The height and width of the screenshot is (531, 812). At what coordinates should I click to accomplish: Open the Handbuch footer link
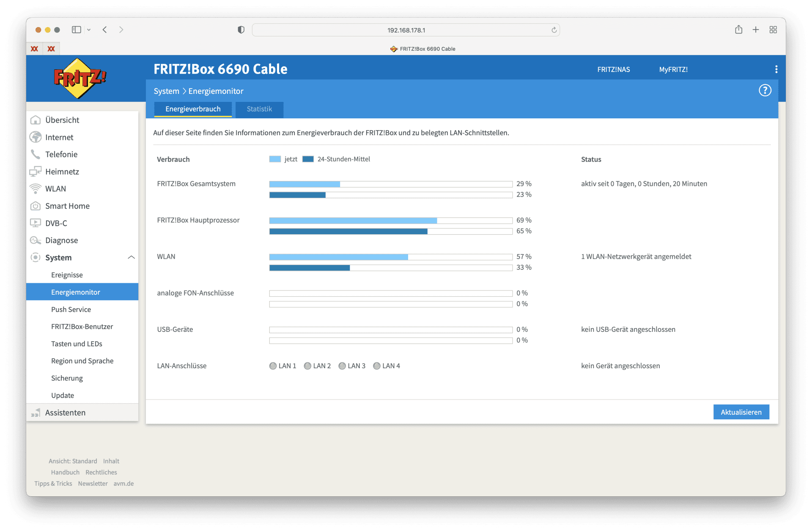pos(65,473)
